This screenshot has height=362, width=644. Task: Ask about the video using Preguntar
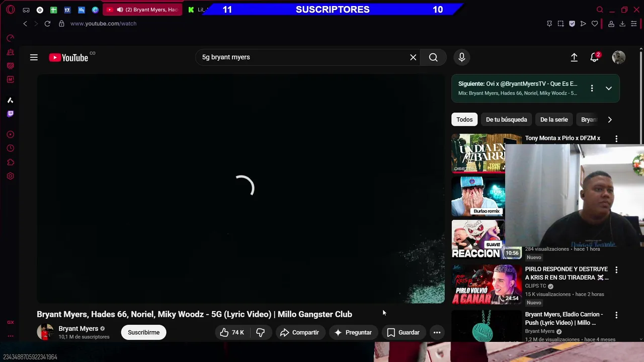[353, 332]
